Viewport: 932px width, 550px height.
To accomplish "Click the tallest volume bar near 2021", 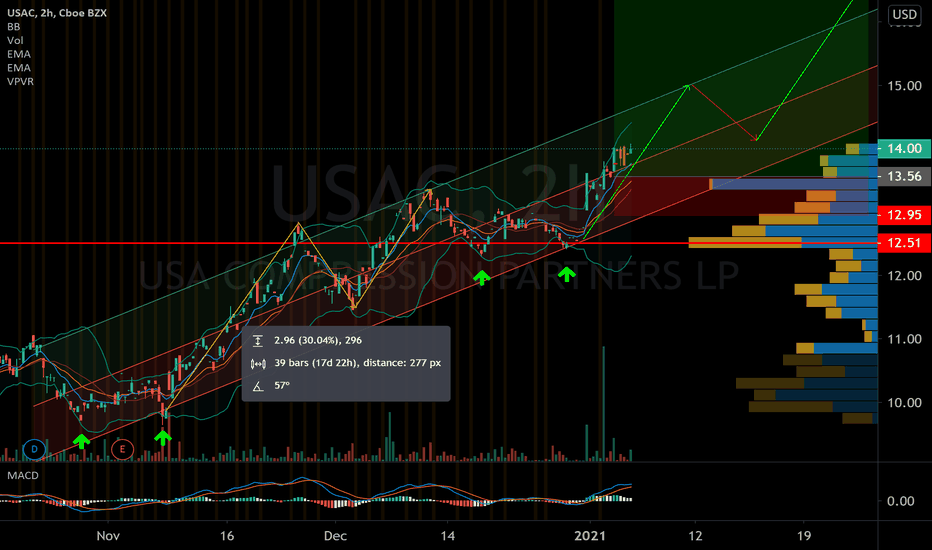I will [603, 404].
